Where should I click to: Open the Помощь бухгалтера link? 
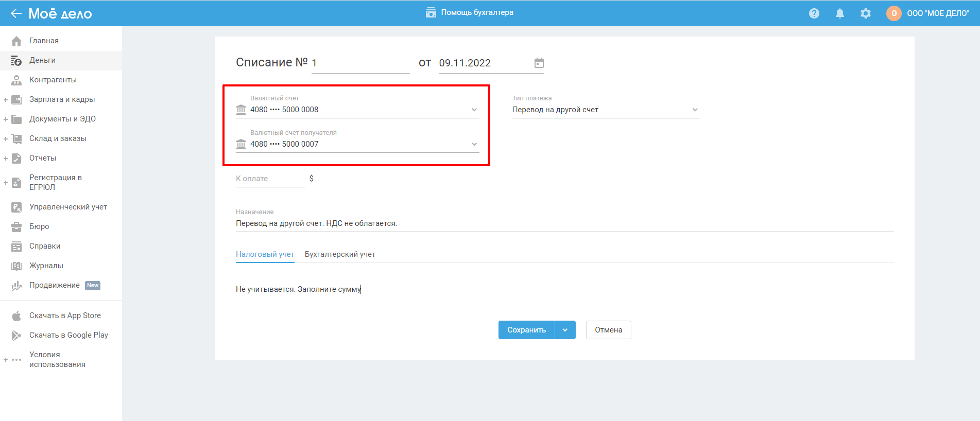click(x=477, y=12)
